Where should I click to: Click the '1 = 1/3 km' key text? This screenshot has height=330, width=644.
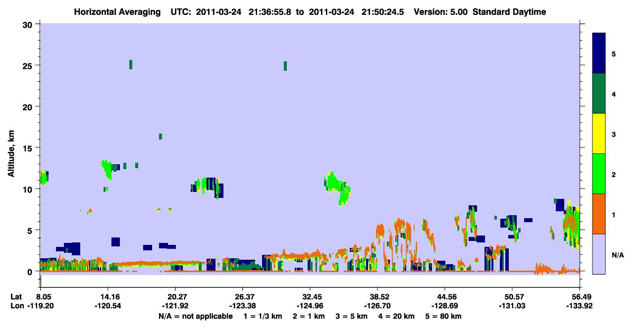point(263,316)
